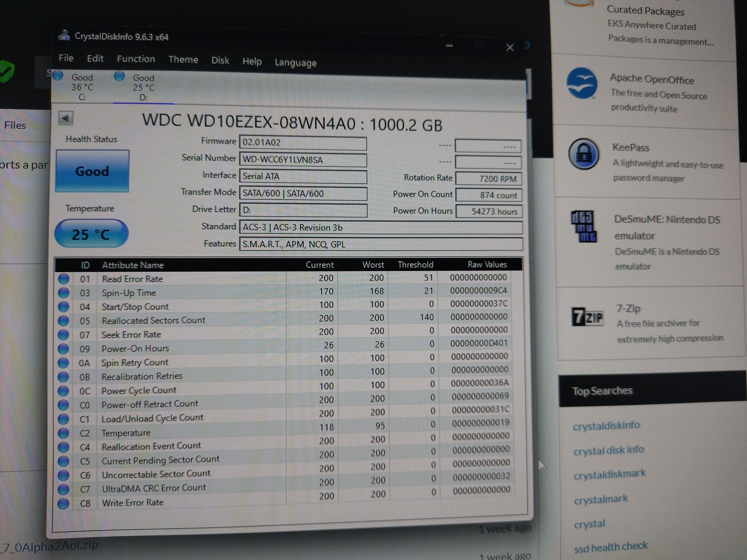Click the Features field
This screenshot has height=560, width=747.
(x=381, y=245)
